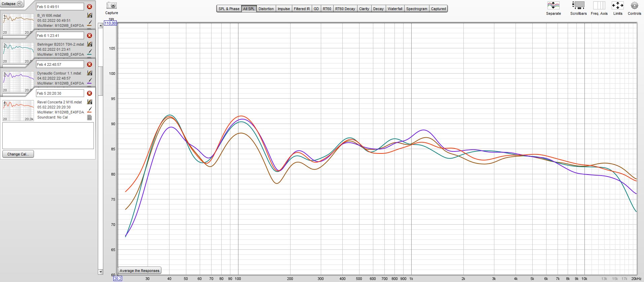The image size is (644, 282).
Task: Remove the Feb 5 0:49:51 measurement
Action: 89,7
